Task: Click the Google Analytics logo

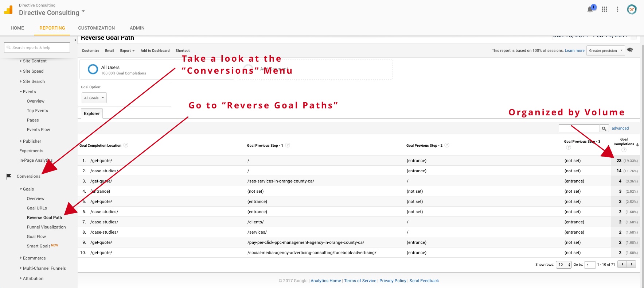Action: (x=8, y=9)
